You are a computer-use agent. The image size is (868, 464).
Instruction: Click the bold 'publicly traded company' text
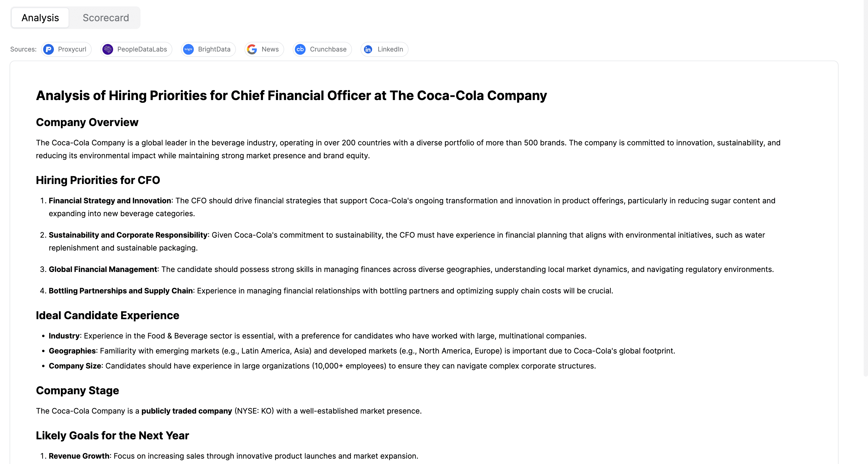186,411
